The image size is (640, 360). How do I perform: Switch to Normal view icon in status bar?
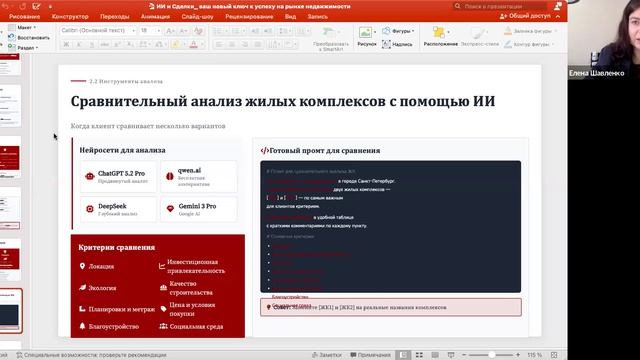click(403, 355)
